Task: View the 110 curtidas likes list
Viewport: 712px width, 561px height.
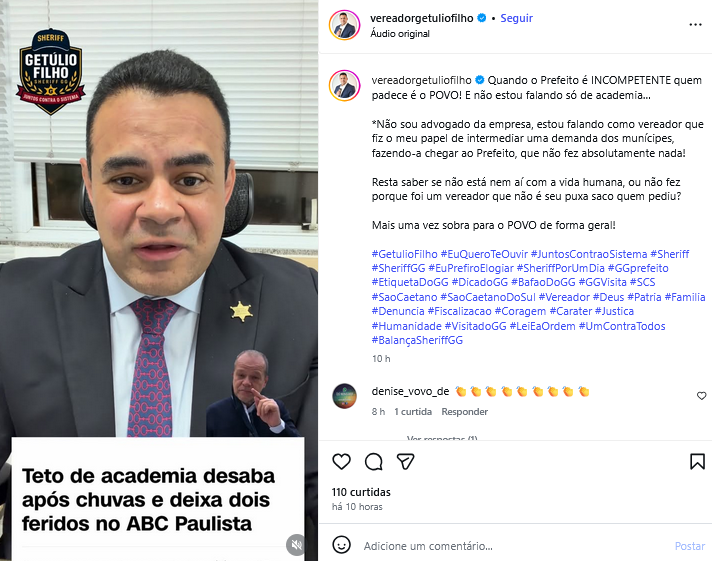Action: tap(361, 492)
